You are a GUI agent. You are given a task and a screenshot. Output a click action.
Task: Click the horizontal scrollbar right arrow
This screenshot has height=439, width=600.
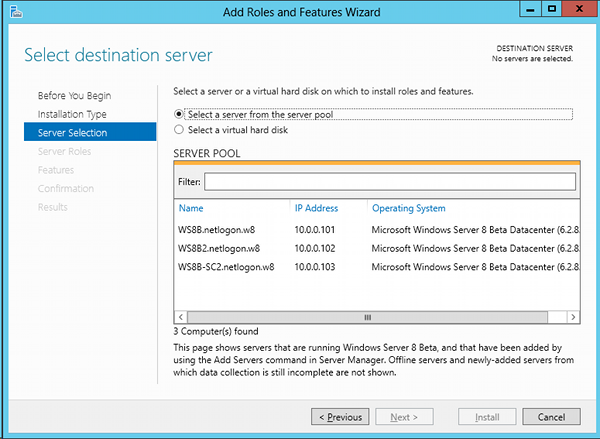point(573,317)
